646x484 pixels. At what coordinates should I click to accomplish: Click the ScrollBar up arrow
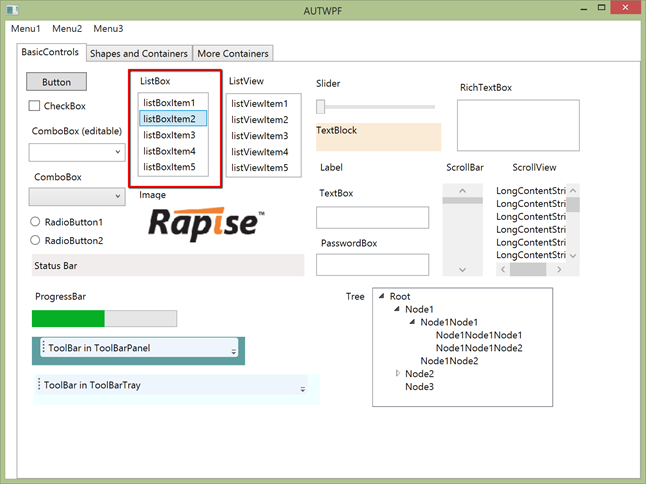(462, 191)
